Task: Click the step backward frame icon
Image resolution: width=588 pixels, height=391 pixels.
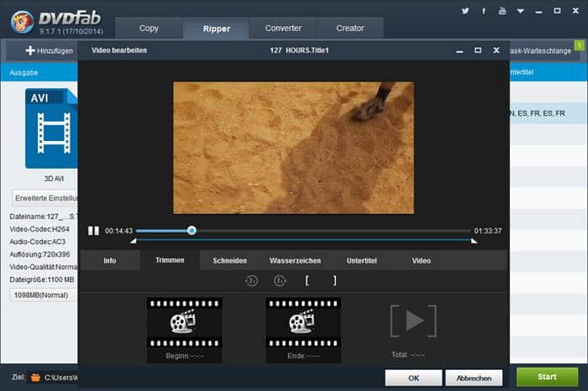Action: (251, 280)
